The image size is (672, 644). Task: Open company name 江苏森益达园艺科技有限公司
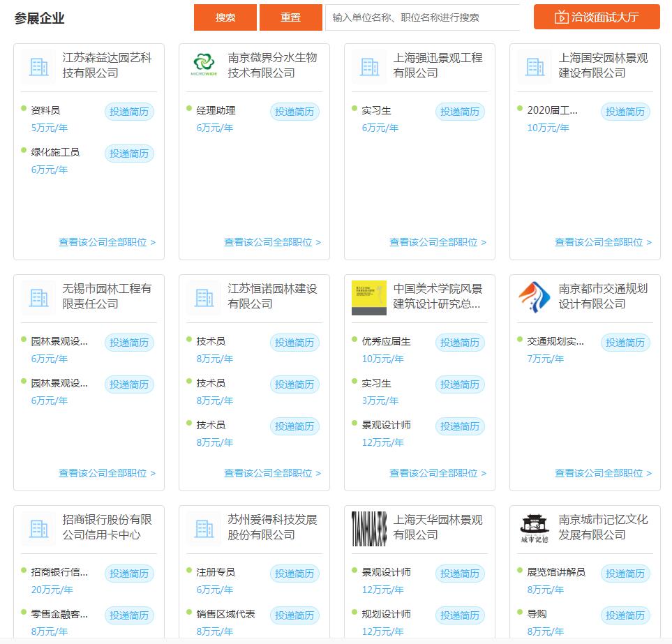click(107, 65)
